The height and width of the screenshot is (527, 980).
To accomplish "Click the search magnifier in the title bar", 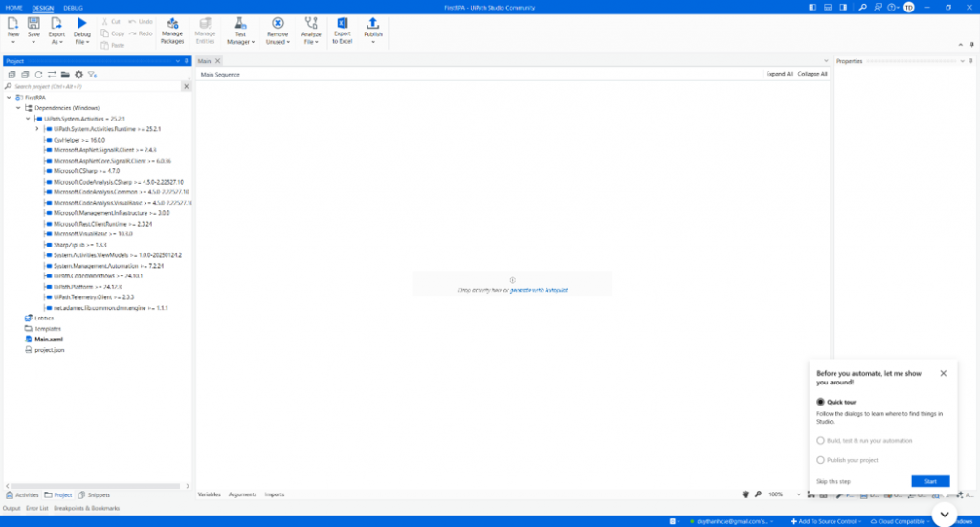I will click(x=862, y=8).
